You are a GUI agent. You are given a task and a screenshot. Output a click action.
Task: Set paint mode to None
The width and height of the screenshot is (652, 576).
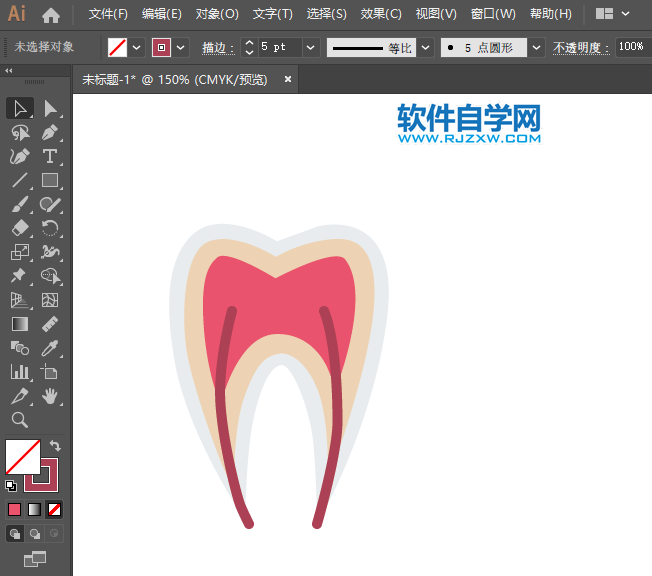(x=54, y=509)
